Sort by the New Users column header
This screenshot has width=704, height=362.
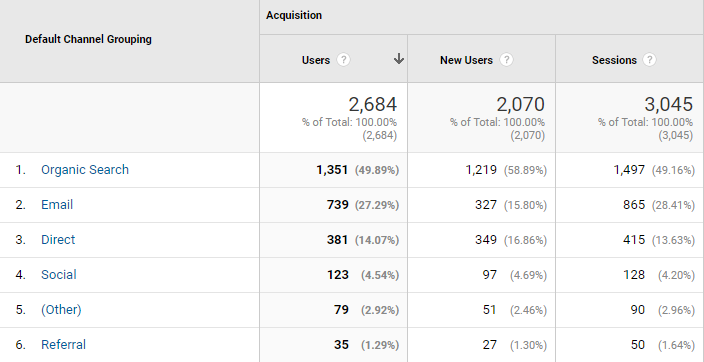(x=466, y=60)
